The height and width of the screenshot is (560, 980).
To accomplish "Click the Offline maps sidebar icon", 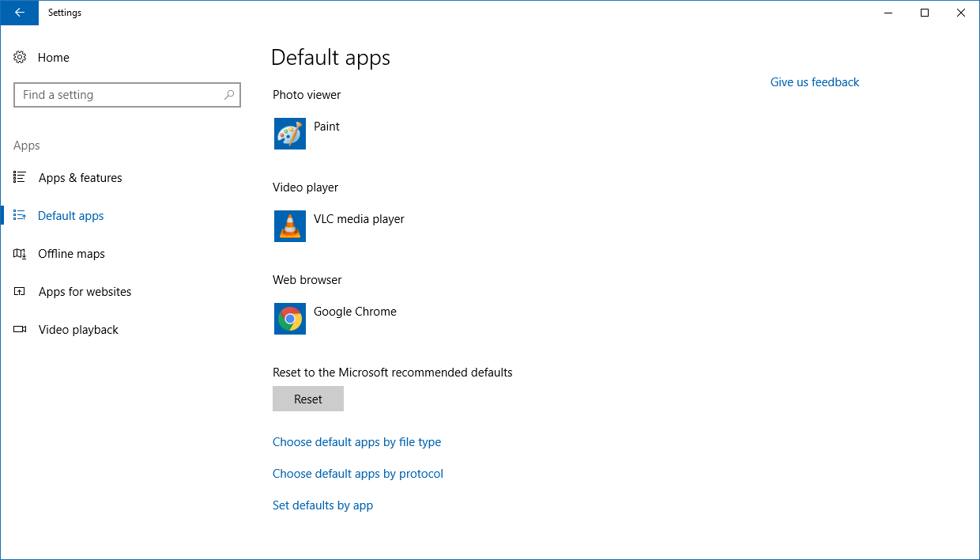I will click(x=20, y=253).
